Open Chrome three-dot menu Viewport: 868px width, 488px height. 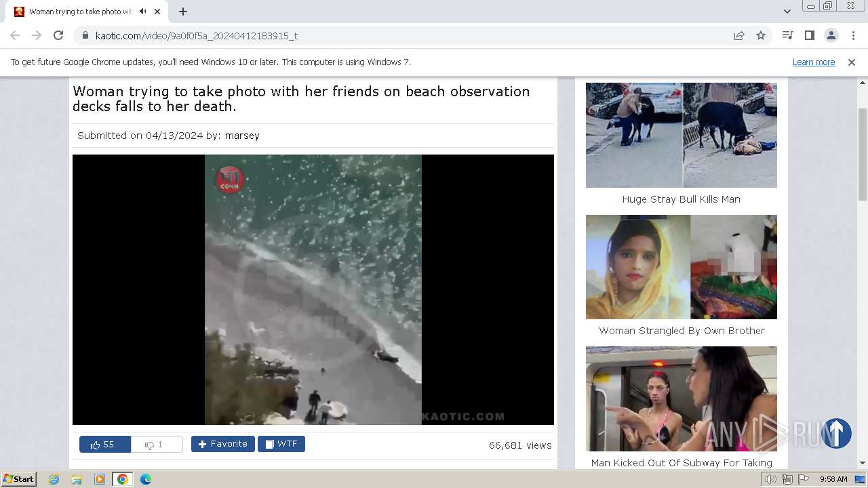[853, 35]
